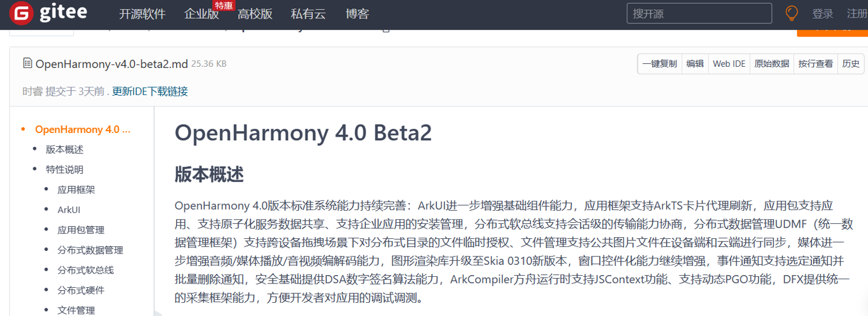Image resolution: width=868 pixels, height=316 pixels.
Task: Go to 高校版 page
Action: [255, 14]
